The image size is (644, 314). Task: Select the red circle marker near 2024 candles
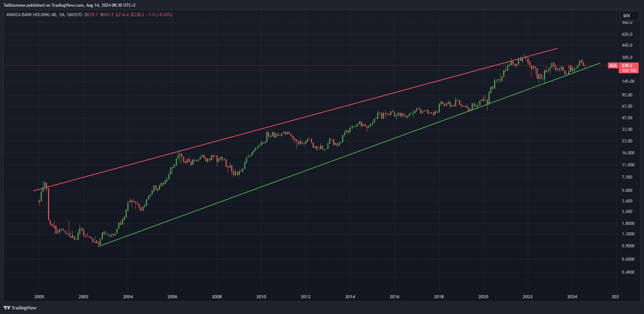570,67
